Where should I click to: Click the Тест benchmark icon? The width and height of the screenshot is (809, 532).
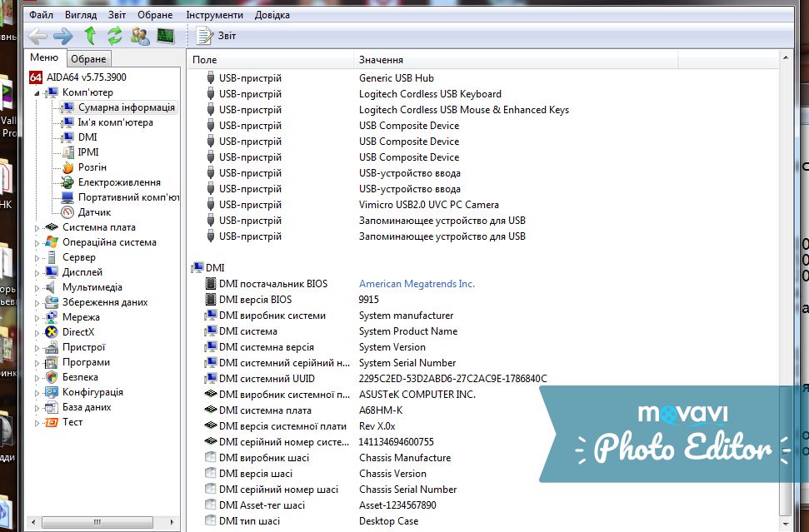[52, 422]
